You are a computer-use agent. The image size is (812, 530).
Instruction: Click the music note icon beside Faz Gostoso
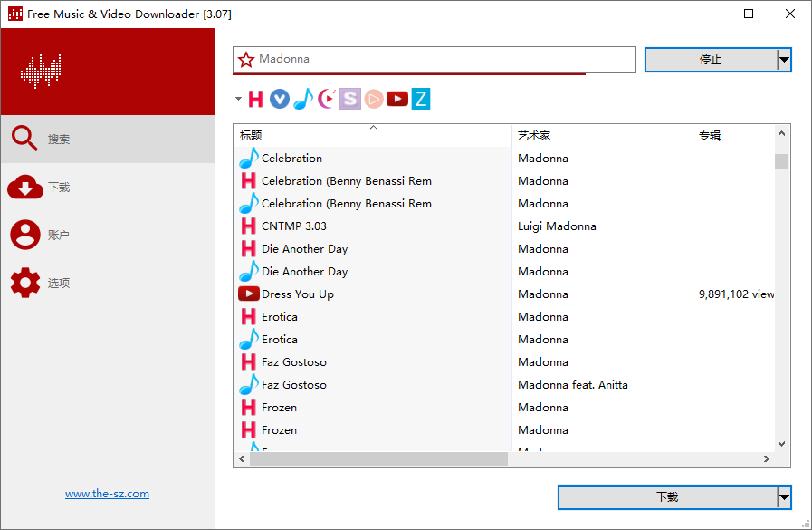click(x=249, y=385)
